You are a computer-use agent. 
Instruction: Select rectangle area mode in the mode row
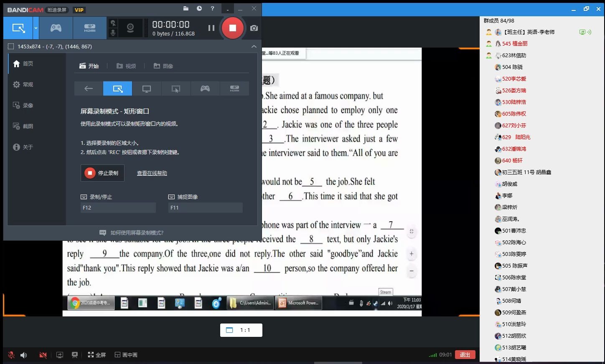click(118, 88)
